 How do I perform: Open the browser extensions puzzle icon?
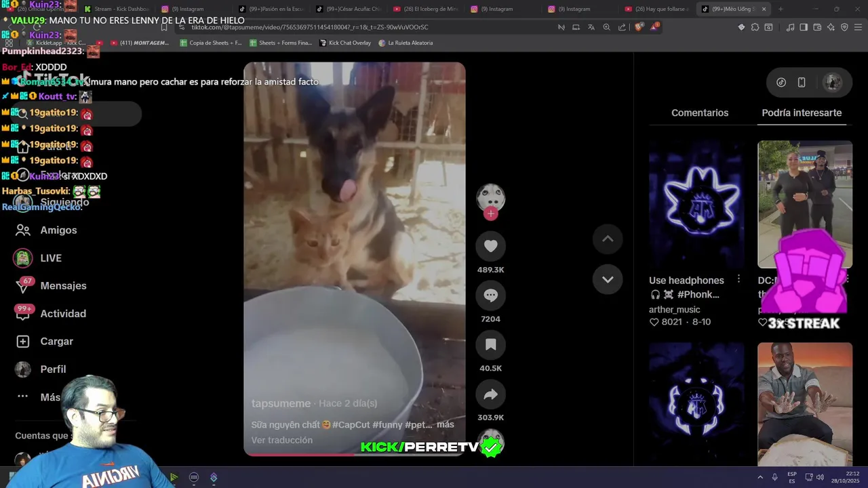(755, 27)
